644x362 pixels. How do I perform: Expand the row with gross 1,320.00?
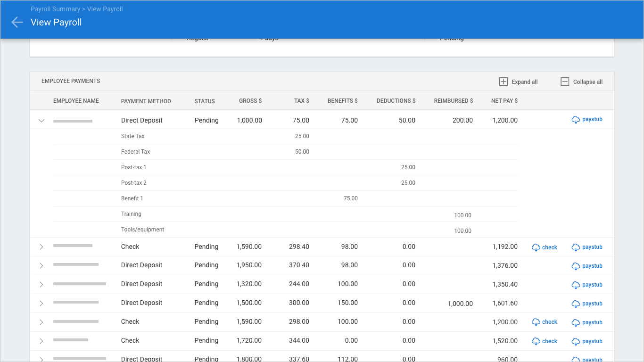tap(41, 284)
